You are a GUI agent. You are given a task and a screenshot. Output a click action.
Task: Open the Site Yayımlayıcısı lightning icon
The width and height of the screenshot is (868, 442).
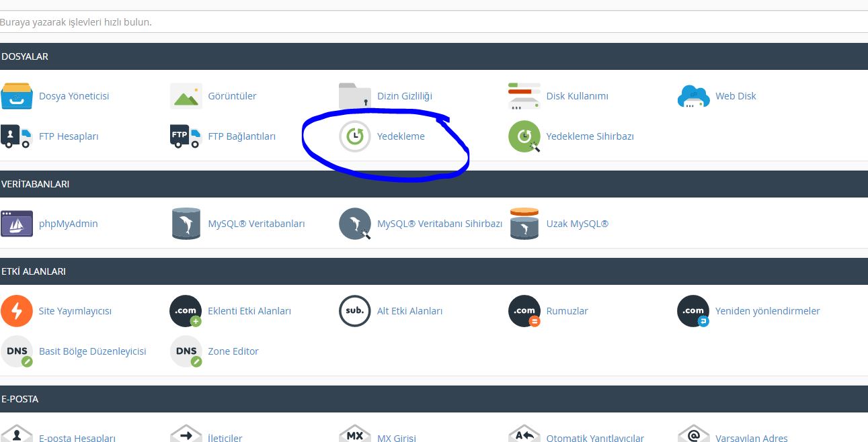tap(17, 311)
